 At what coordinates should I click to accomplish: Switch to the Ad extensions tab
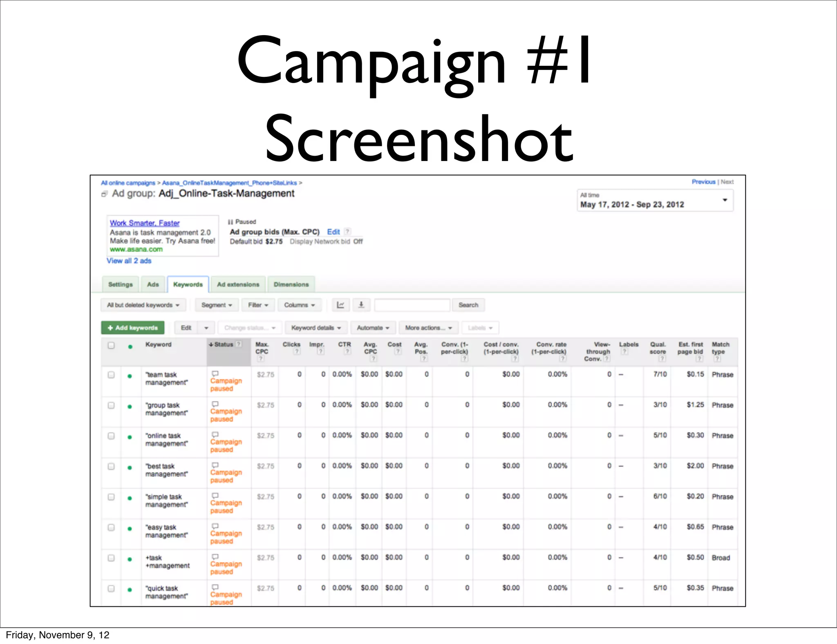(238, 284)
